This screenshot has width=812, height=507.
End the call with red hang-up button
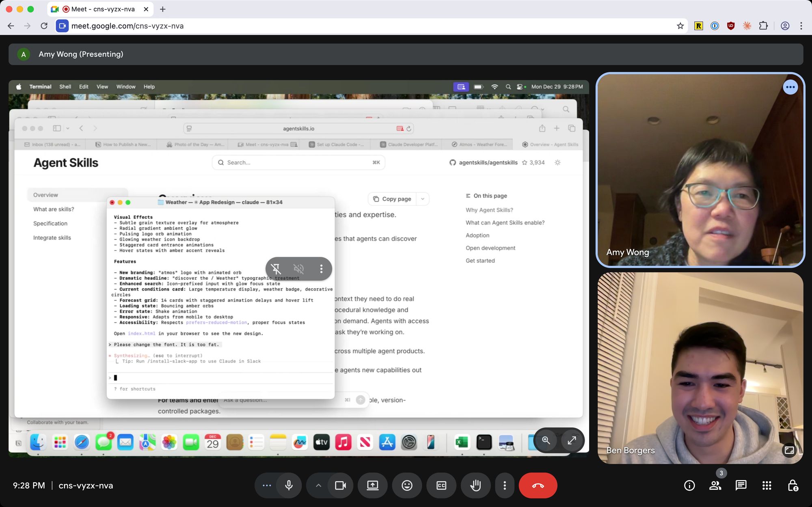click(538, 485)
